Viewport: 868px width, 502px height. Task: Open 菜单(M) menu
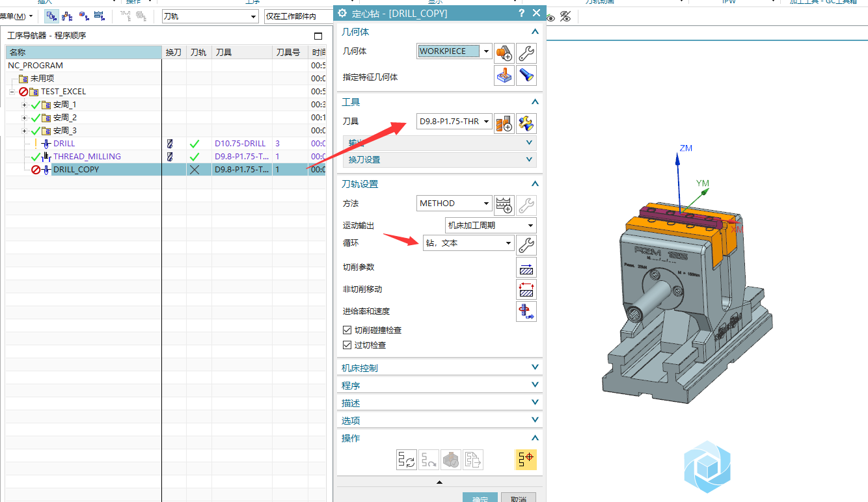[x=17, y=16]
